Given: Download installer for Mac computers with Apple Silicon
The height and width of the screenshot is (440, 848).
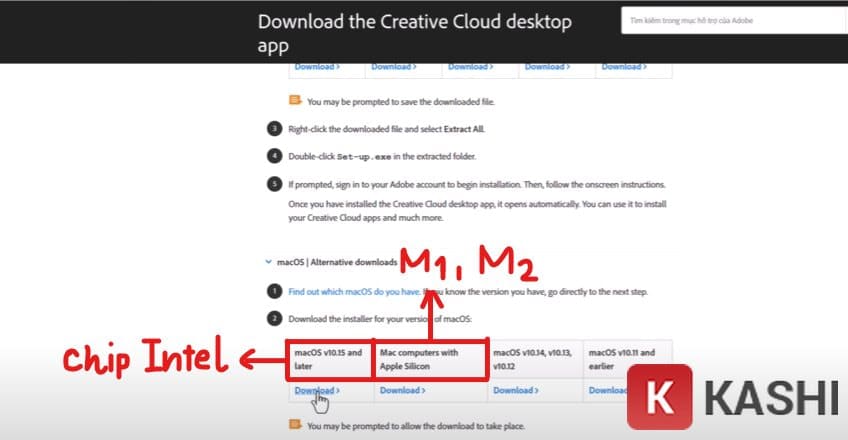Looking at the screenshot, I should (x=402, y=390).
